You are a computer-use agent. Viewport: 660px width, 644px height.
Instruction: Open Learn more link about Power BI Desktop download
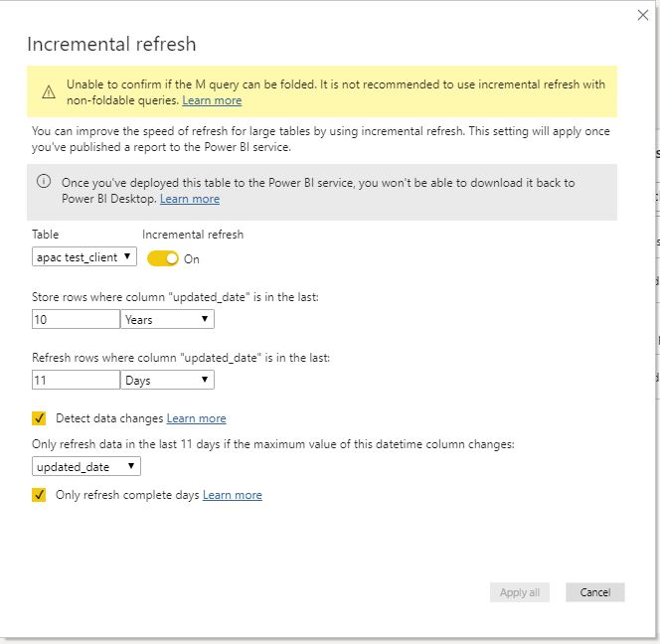tap(190, 199)
